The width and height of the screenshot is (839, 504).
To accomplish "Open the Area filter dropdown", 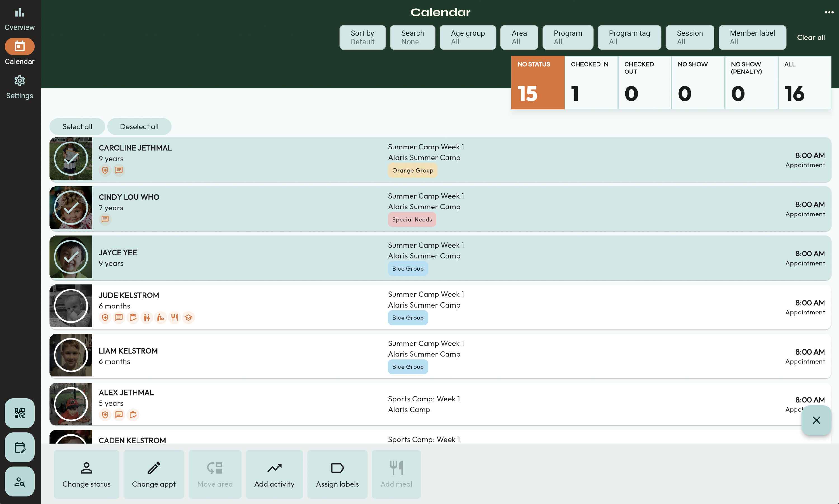I will pyautogui.click(x=519, y=37).
